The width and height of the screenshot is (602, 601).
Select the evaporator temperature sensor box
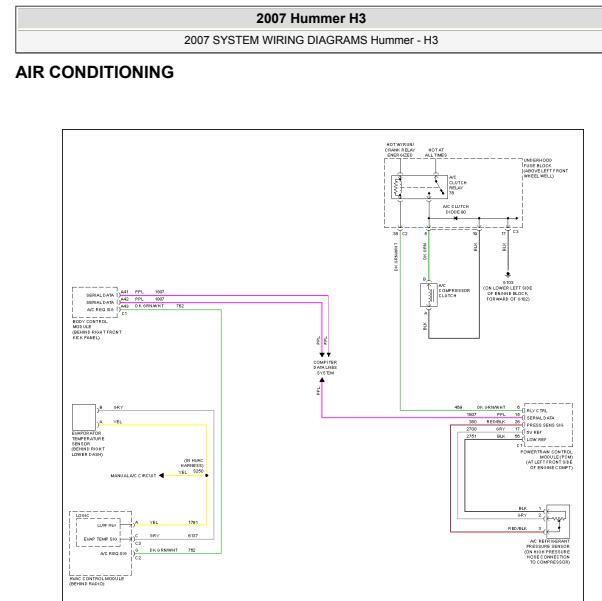click(84, 417)
